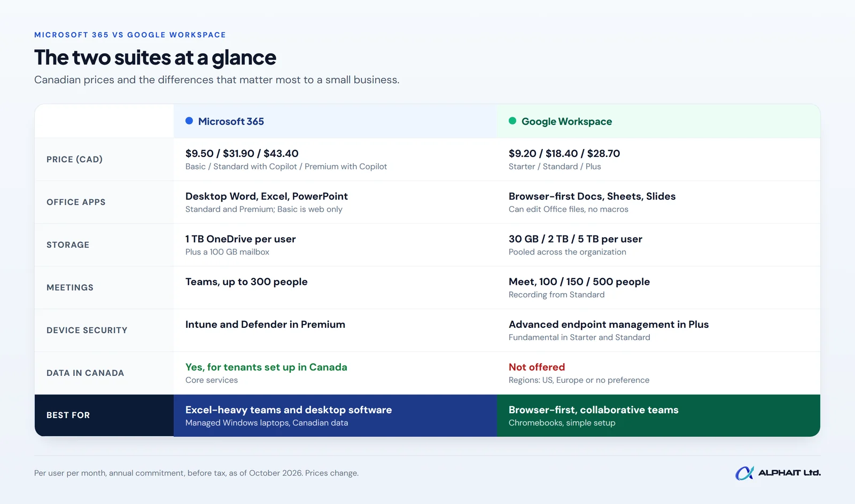
Task: Click "Intune and Defender in Premium"
Action: (x=265, y=324)
